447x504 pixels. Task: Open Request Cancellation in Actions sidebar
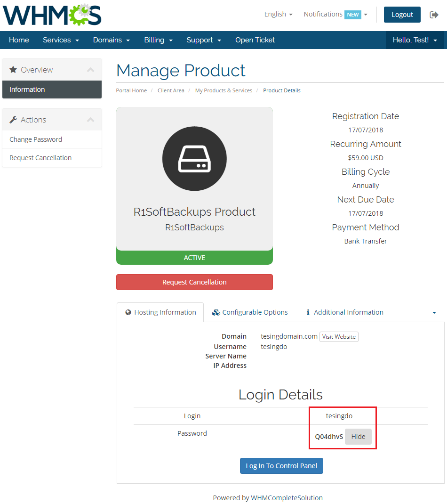click(x=52, y=158)
